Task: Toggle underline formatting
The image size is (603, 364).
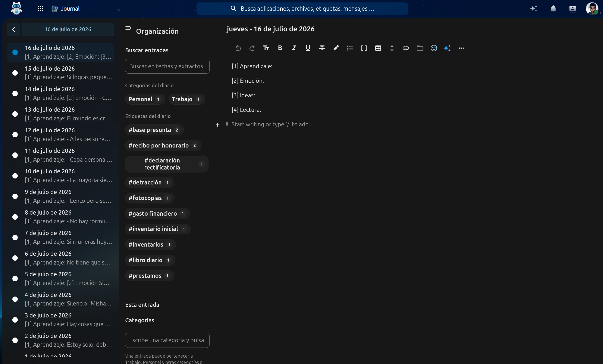Action: click(308, 48)
